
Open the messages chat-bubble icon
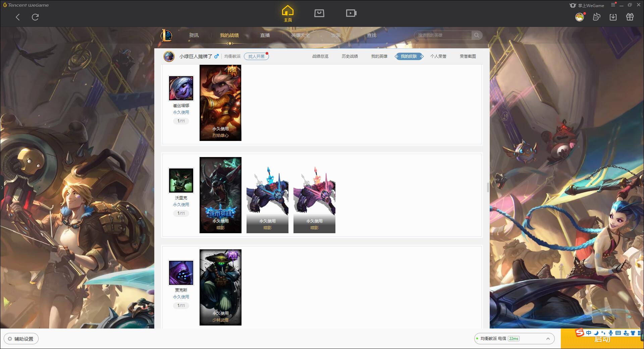point(596,17)
